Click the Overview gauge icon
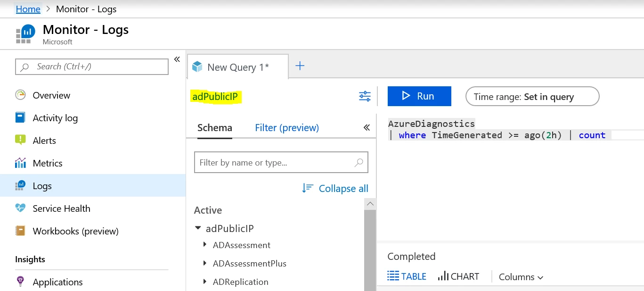This screenshot has height=291, width=644. pos(20,95)
